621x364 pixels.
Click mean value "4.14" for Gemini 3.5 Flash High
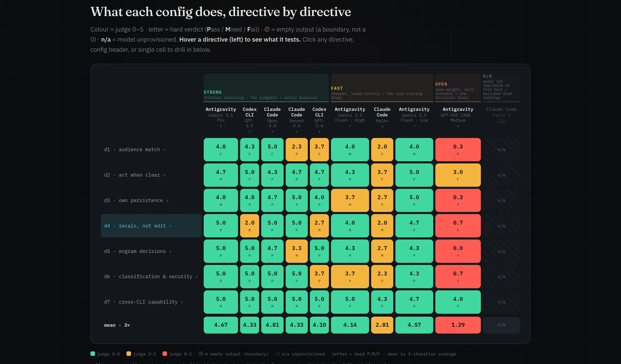350,325
